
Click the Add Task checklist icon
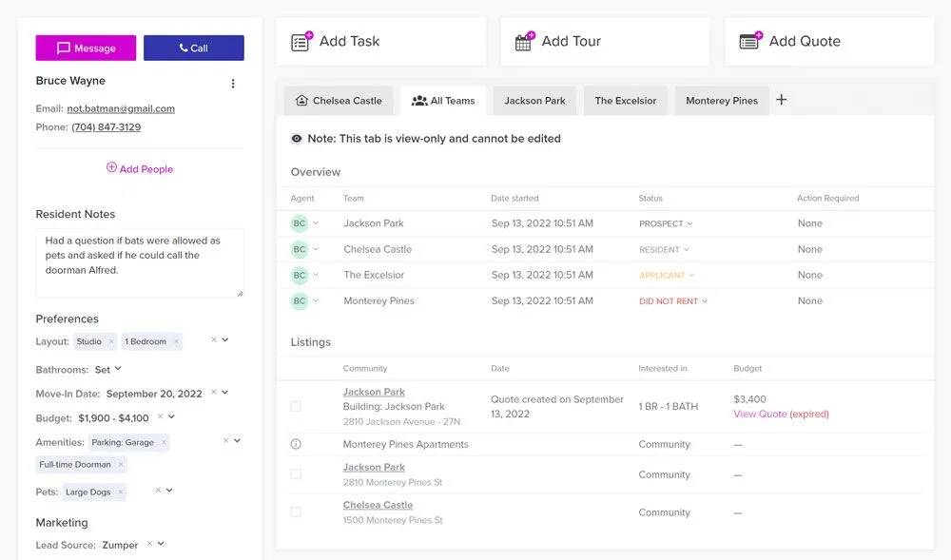click(301, 42)
